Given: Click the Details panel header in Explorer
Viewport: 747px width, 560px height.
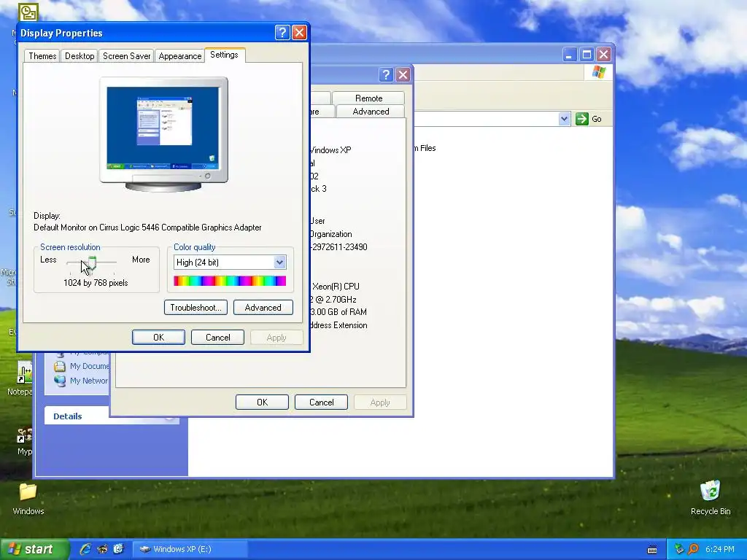Looking at the screenshot, I should [112, 416].
